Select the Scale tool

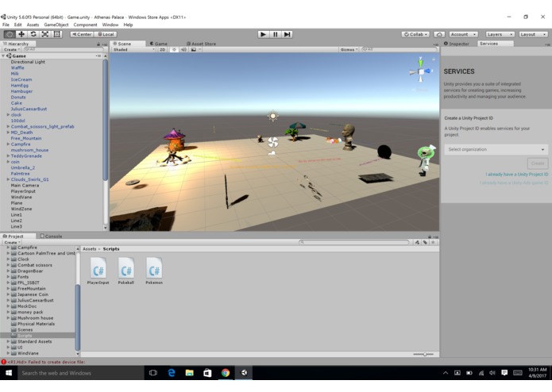pos(45,34)
